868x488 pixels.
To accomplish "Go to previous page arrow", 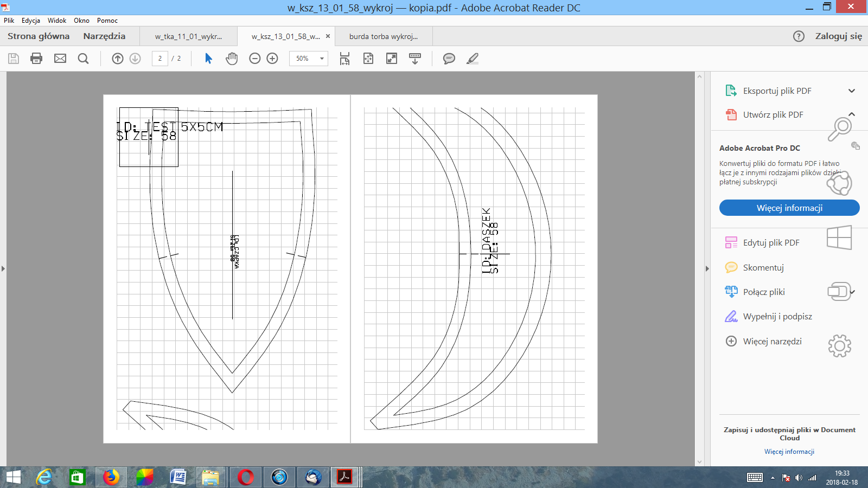I will 118,59.
